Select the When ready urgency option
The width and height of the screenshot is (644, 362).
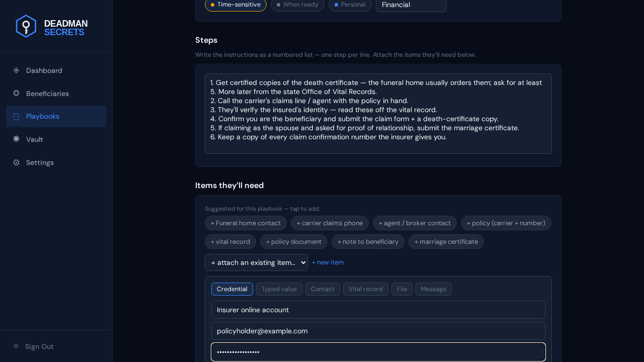(297, 5)
